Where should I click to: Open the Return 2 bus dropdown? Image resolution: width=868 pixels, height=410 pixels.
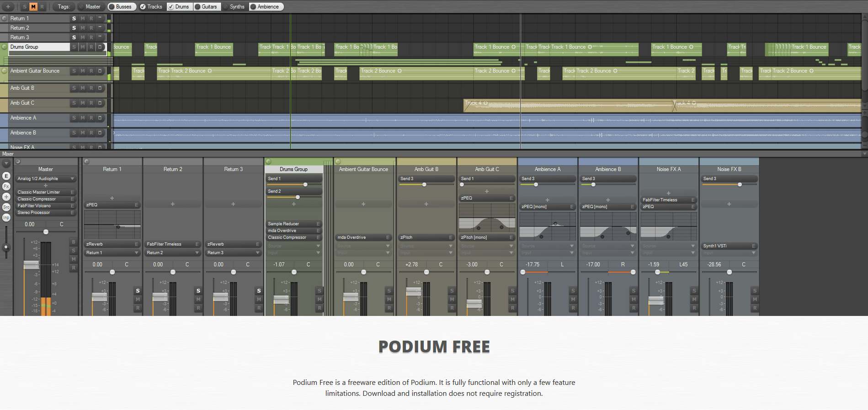click(x=173, y=252)
